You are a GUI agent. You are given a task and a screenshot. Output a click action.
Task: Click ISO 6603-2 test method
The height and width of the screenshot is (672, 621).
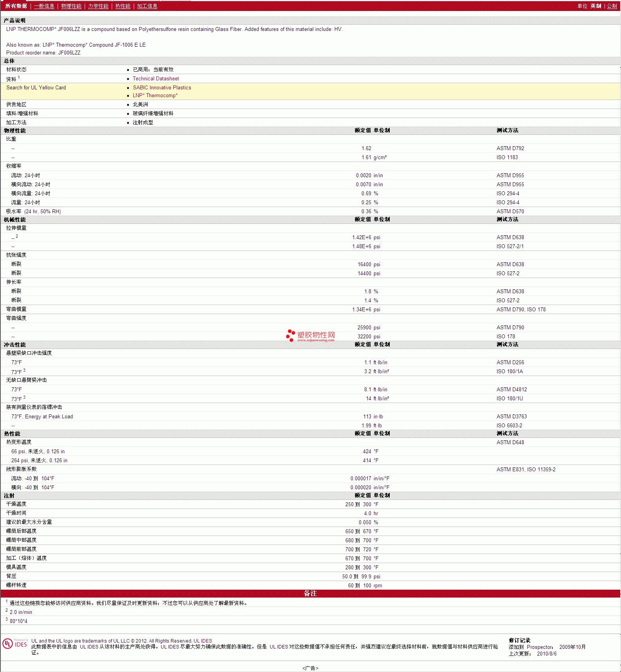(x=509, y=425)
